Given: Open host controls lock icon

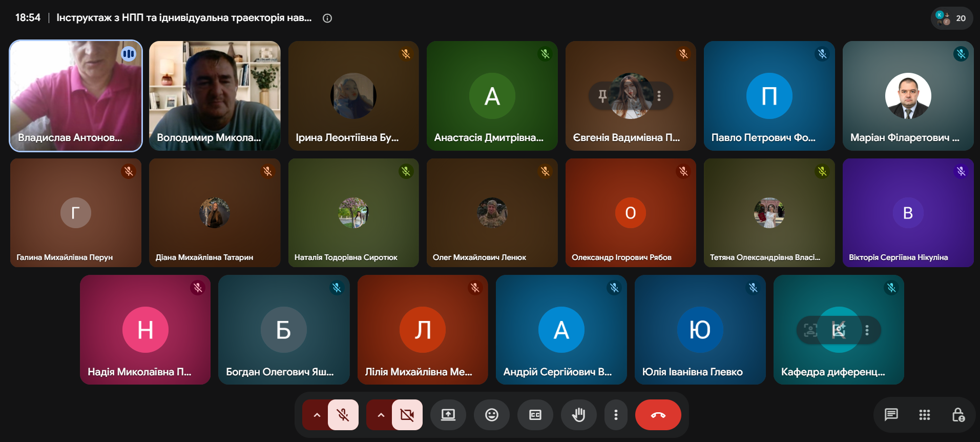Looking at the screenshot, I should pos(958,415).
